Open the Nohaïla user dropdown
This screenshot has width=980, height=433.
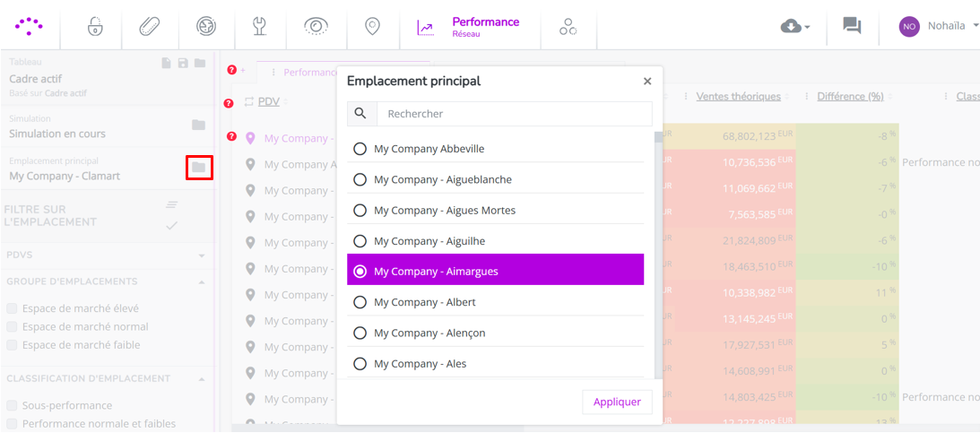click(x=939, y=26)
